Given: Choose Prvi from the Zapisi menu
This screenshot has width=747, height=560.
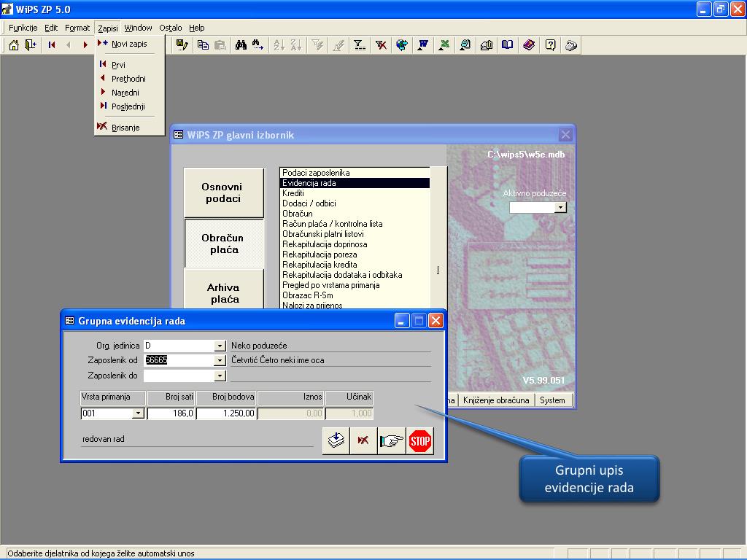Looking at the screenshot, I should pyautogui.click(x=130, y=65).
